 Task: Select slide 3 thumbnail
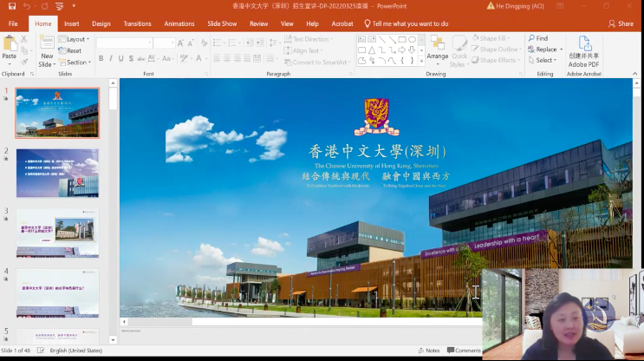[x=57, y=233]
